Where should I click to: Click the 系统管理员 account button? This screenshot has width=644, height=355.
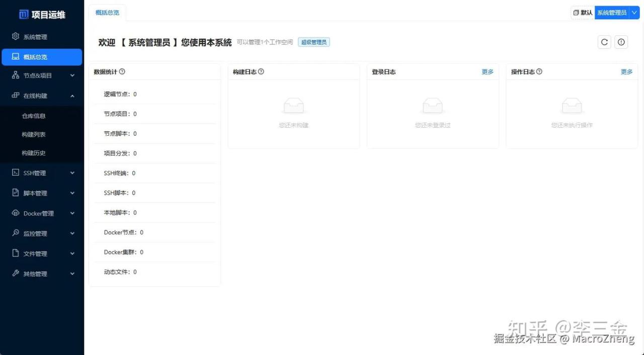612,13
